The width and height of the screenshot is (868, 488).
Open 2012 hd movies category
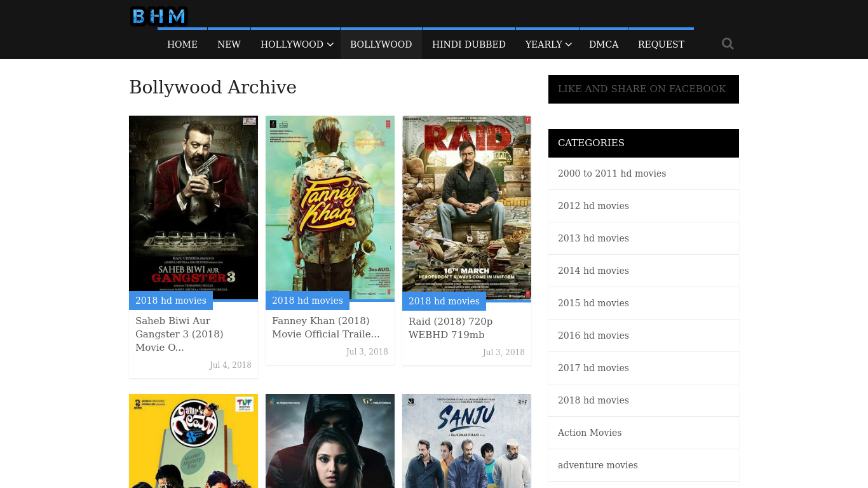point(593,206)
